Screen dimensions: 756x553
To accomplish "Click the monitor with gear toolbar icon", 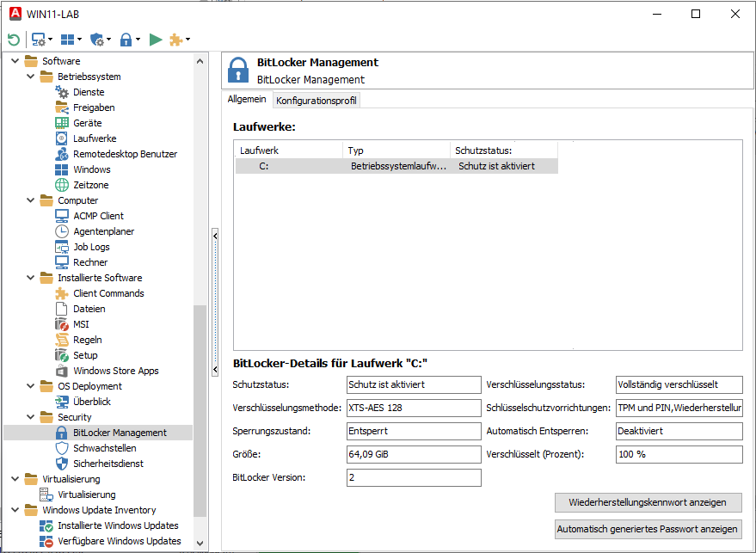I will click(38, 40).
